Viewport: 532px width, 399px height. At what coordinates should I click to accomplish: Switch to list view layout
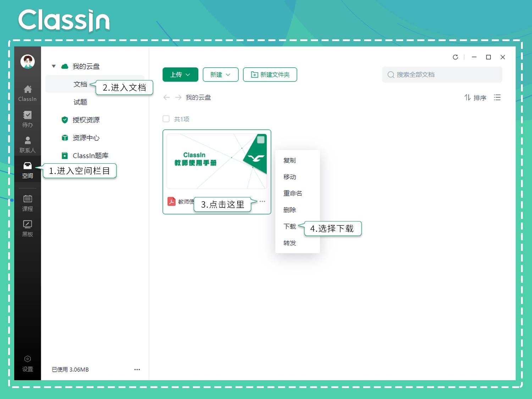click(497, 97)
